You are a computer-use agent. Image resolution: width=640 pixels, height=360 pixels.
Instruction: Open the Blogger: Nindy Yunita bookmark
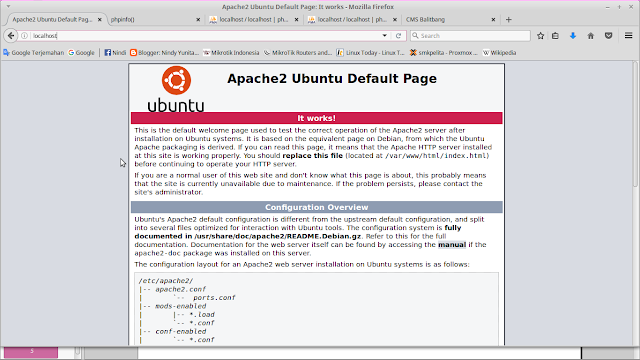click(x=164, y=53)
